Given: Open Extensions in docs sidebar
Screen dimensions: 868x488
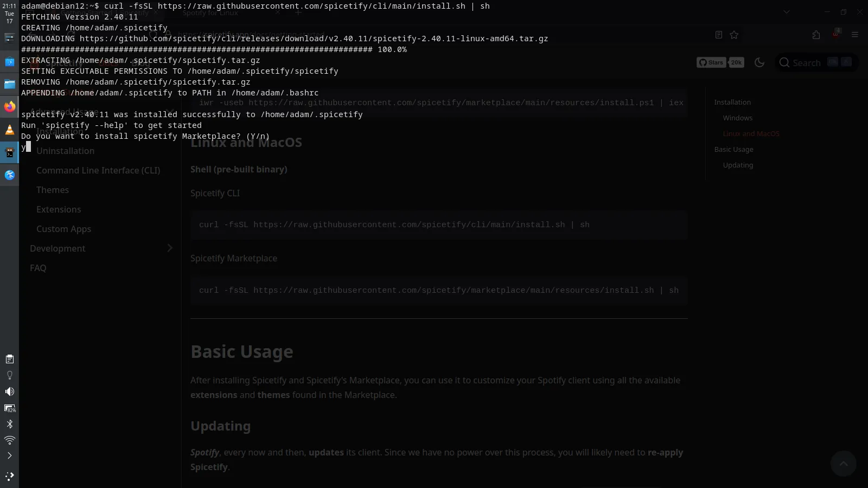Looking at the screenshot, I should 59,209.
